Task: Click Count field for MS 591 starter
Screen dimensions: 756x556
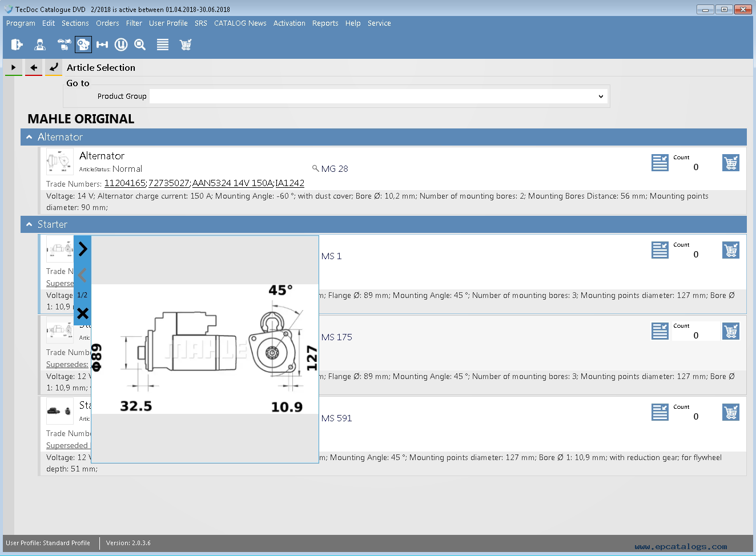Action: coord(695,417)
